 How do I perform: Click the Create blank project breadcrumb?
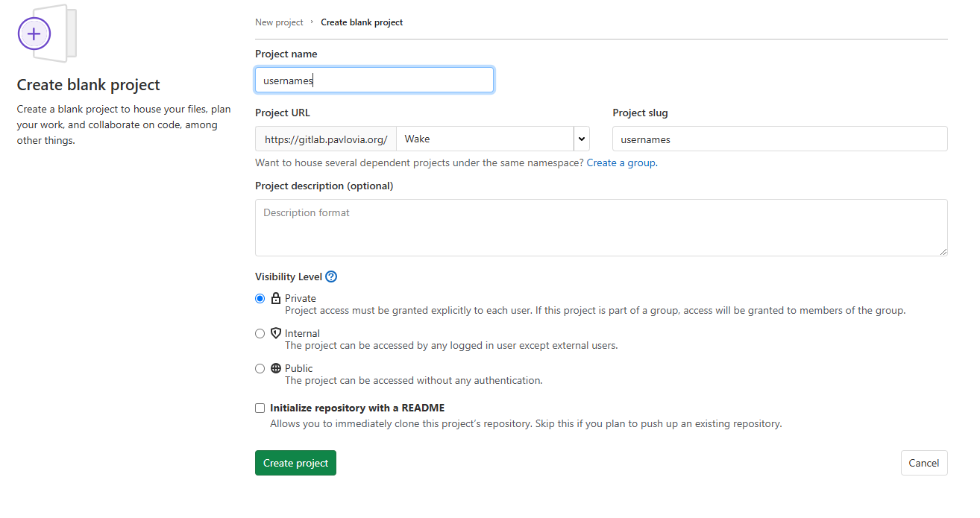[362, 22]
